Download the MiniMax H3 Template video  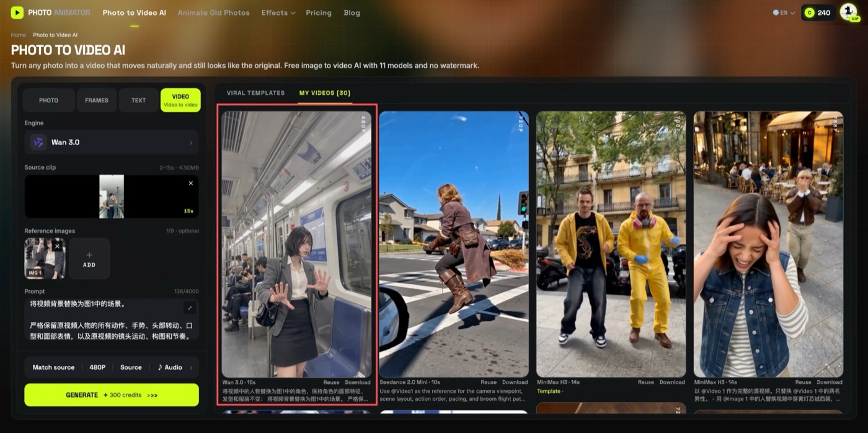[672, 382]
